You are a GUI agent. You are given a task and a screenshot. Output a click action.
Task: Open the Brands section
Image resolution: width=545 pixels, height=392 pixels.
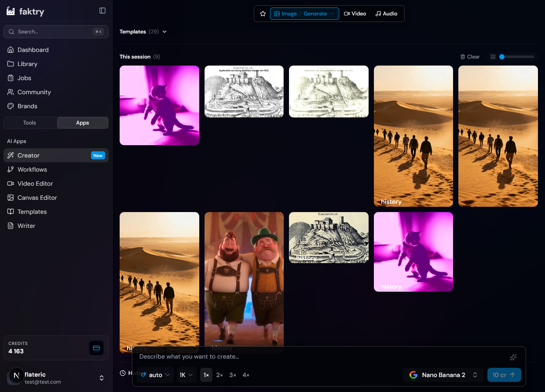coord(56,106)
